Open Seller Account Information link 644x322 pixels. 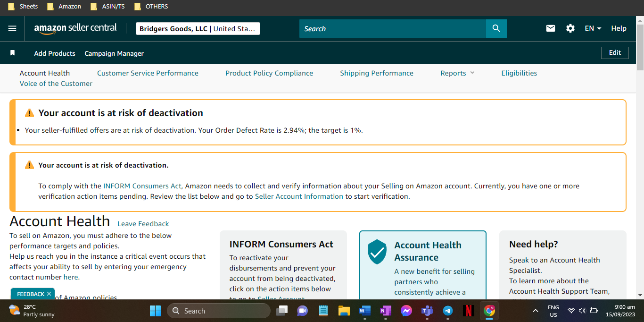pos(299,196)
